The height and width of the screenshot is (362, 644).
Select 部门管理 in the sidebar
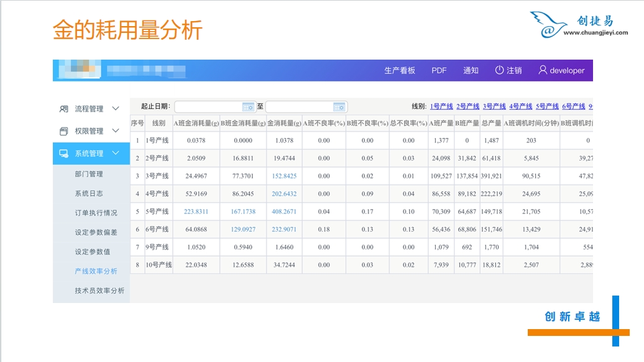(x=89, y=174)
